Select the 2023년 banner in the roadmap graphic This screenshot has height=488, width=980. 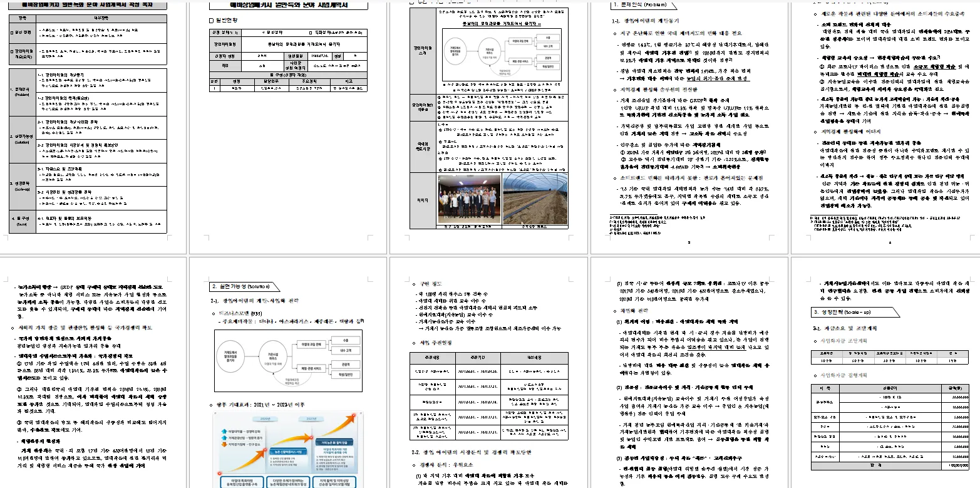tap(311, 418)
